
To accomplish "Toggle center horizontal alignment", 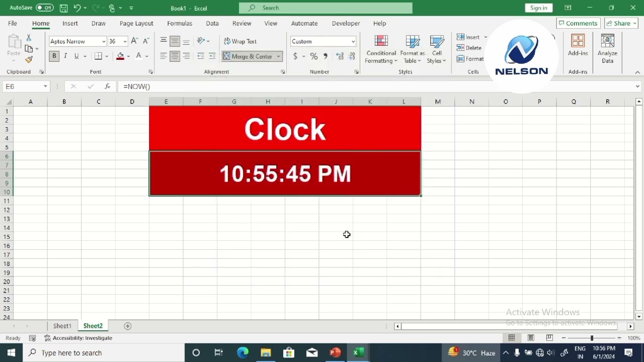I will [175, 56].
